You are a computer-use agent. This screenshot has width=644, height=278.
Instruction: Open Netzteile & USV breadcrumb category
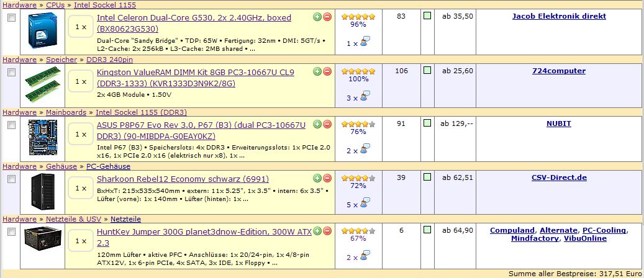[73, 219]
